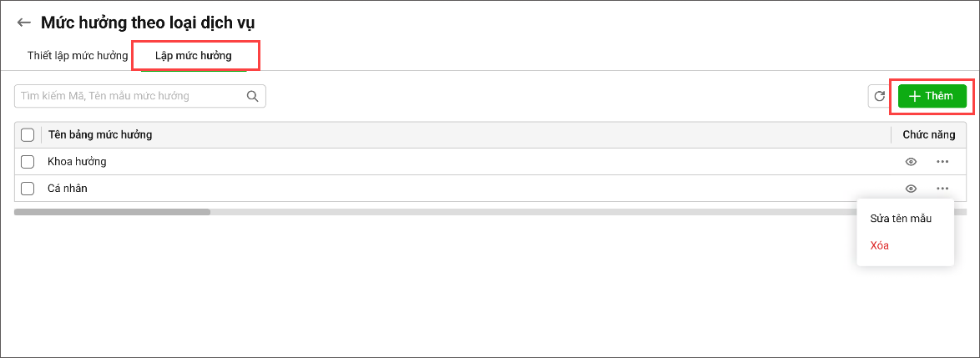Open more options for Cá nhân
This screenshot has height=358, width=980.
pos(942,189)
